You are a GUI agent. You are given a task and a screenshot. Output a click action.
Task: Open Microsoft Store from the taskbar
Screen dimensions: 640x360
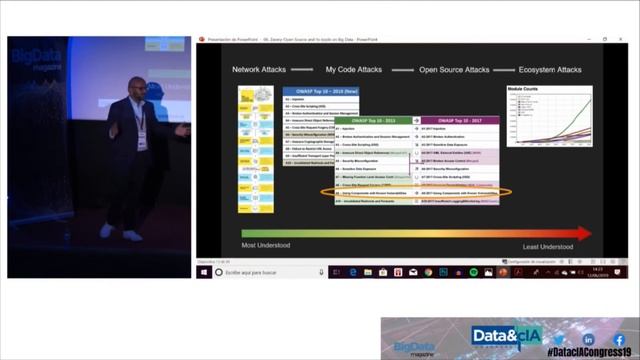pos(383,272)
